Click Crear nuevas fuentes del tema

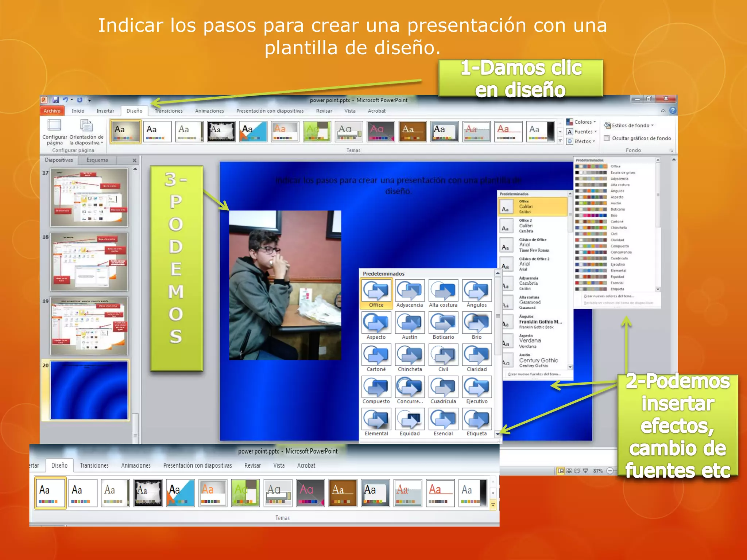[x=534, y=374]
